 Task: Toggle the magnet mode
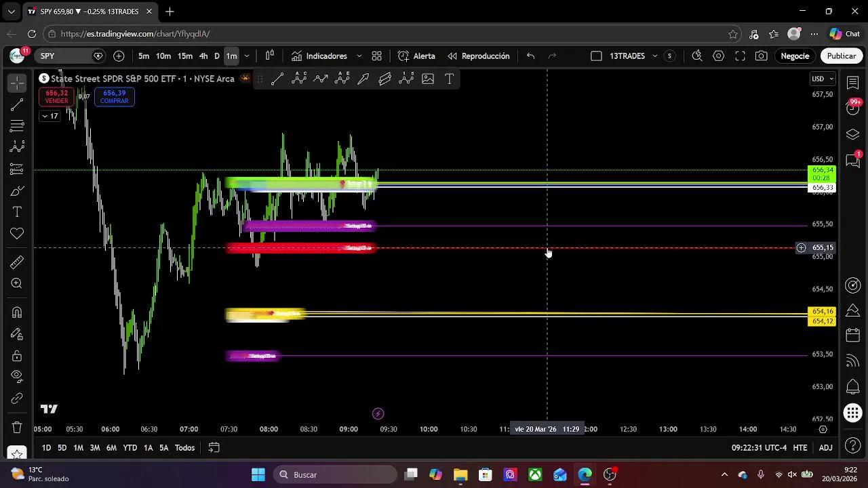(x=17, y=312)
